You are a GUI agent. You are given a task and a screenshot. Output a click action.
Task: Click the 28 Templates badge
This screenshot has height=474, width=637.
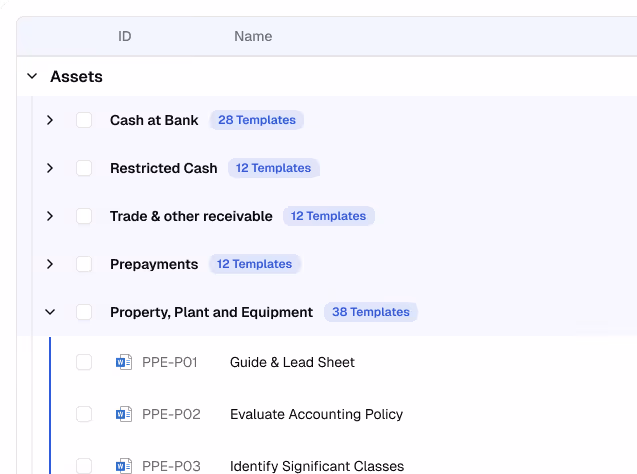tap(257, 120)
